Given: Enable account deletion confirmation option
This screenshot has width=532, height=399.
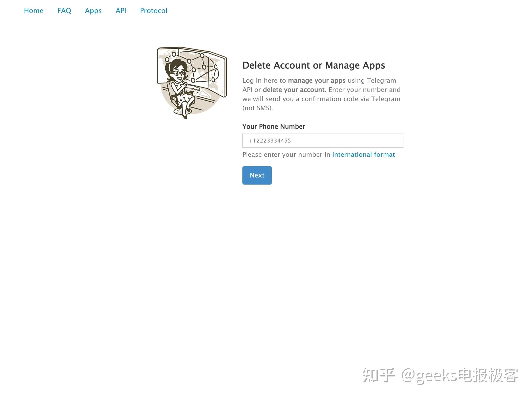Looking at the screenshot, I should 256,175.
